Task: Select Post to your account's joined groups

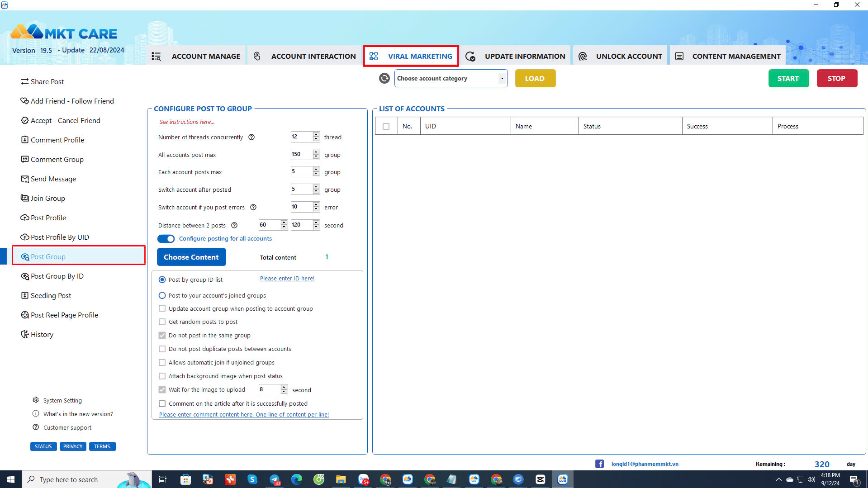Action: pyautogui.click(x=162, y=295)
